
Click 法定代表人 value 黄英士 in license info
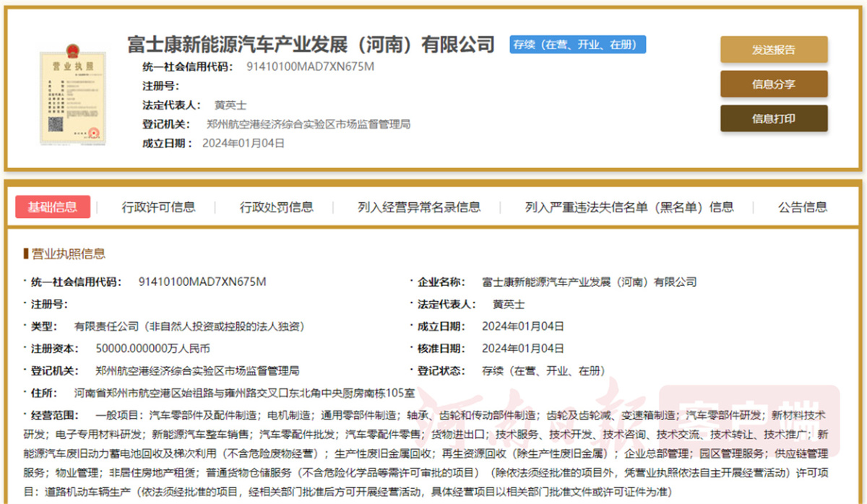coord(509,304)
